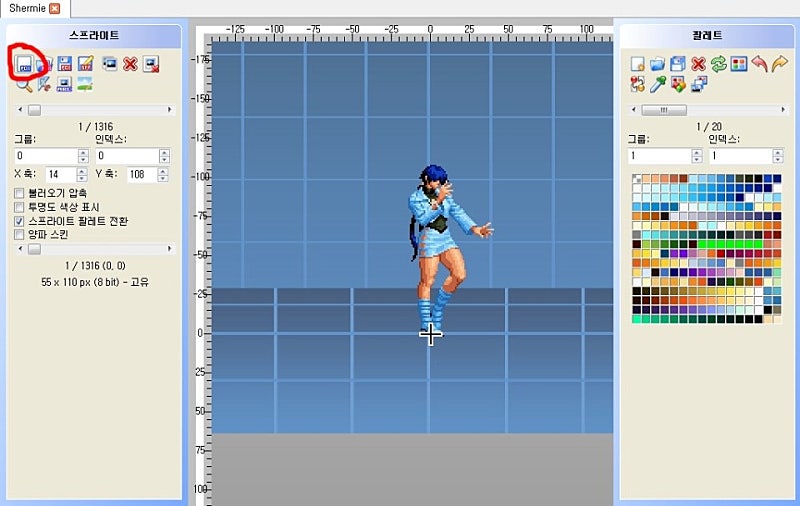Decrease Y 축 value with down arrow
Image resolution: width=800 pixels, height=506 pixels.
[x=163, y=178]
